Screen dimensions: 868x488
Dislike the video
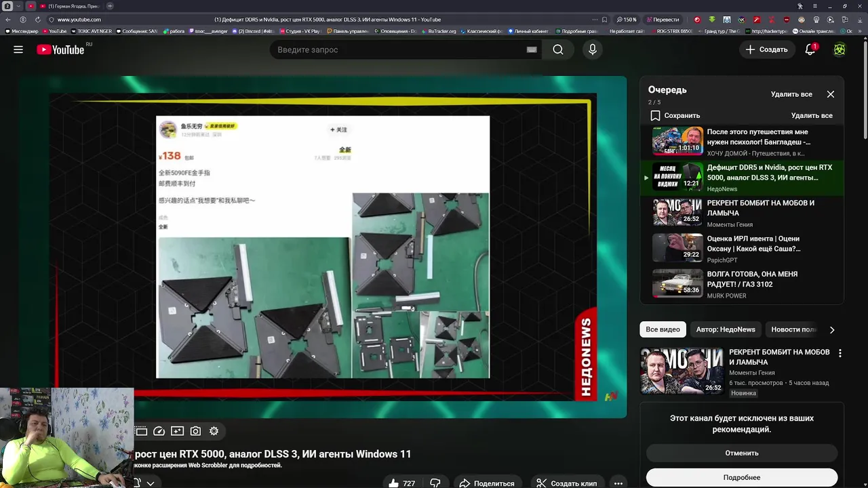click(x=435, y=483)
